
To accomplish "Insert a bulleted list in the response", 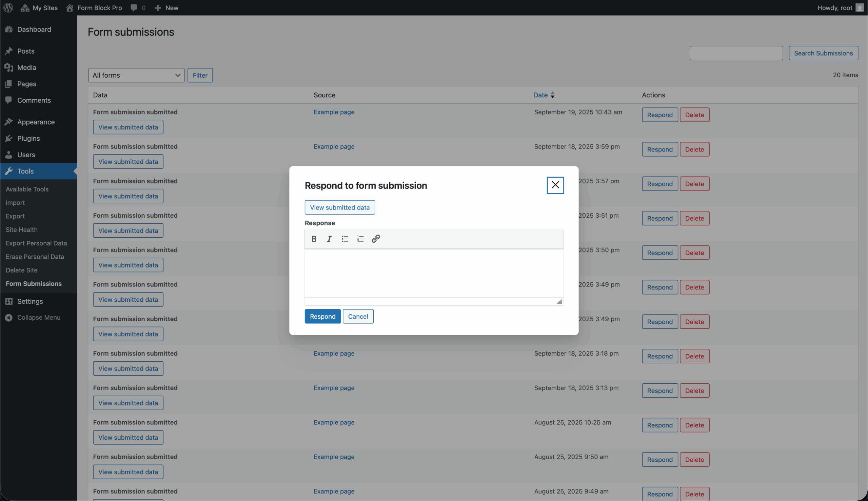I will click(344, 238).
